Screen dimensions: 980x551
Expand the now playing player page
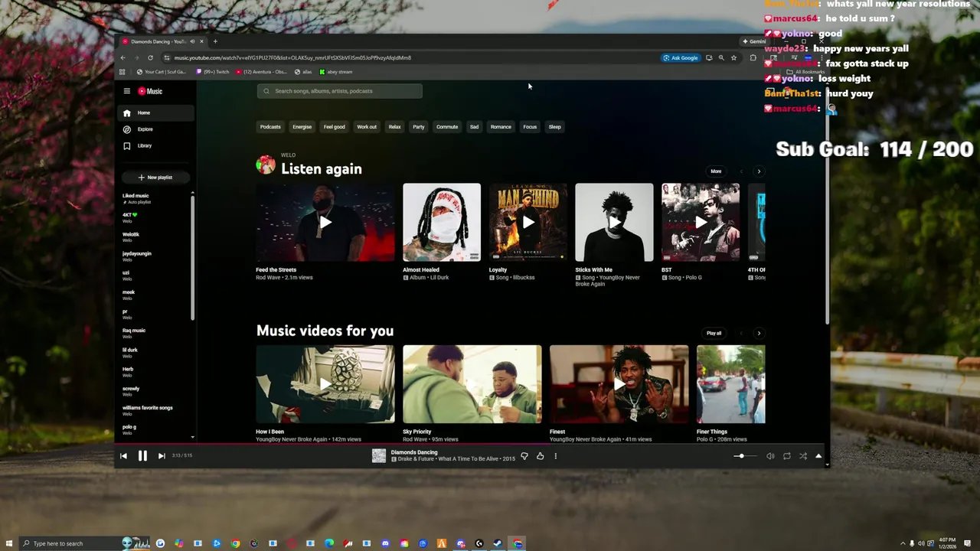(x=818, y=456)
